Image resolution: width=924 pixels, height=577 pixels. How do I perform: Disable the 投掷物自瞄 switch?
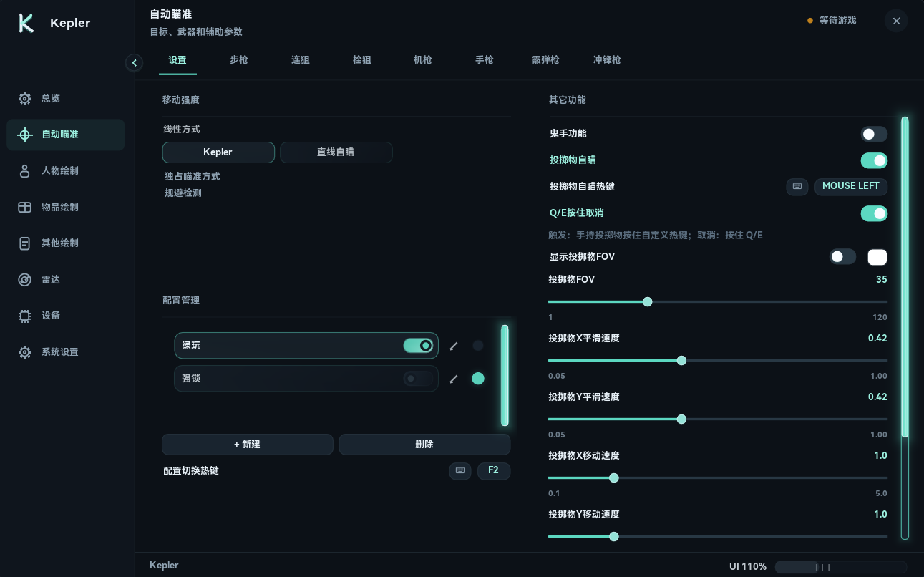pyautogui.click(x=874, y=160)
